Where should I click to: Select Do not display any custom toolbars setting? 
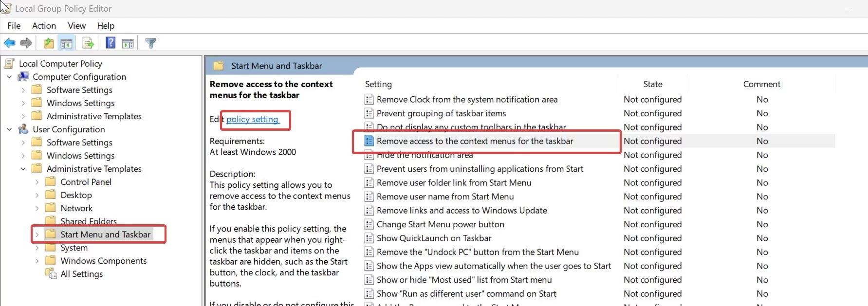(471, 127)
